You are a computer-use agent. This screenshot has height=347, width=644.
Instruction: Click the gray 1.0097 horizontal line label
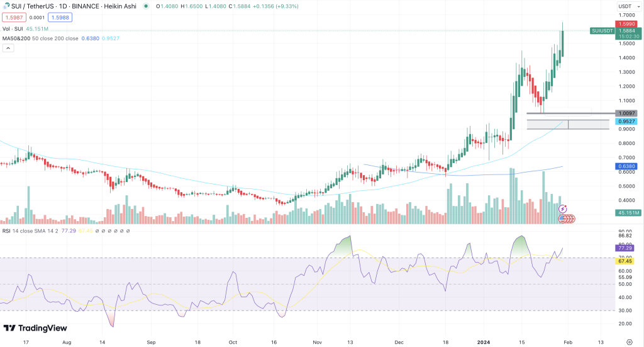click(627, 113)
